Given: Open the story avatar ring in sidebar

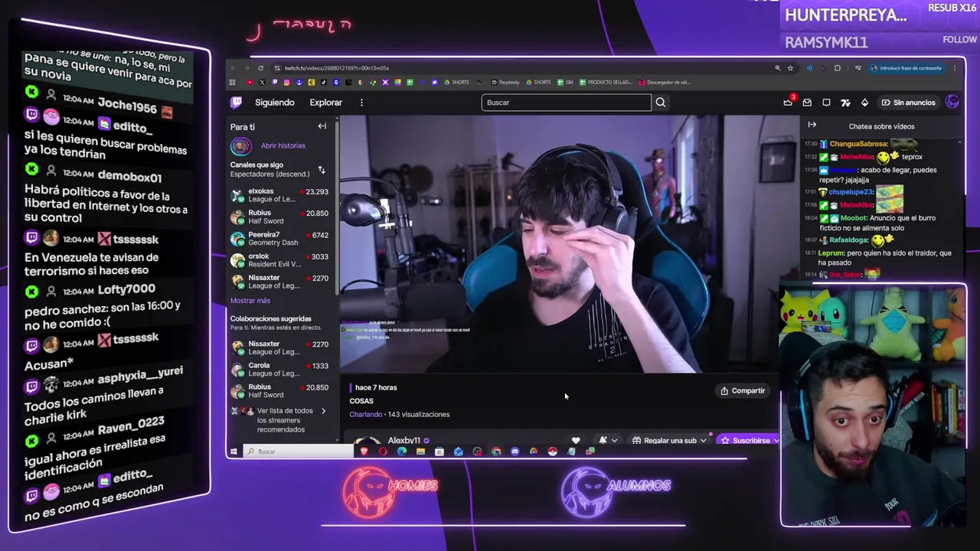Looking at the screenshot, I should (240, 145).
